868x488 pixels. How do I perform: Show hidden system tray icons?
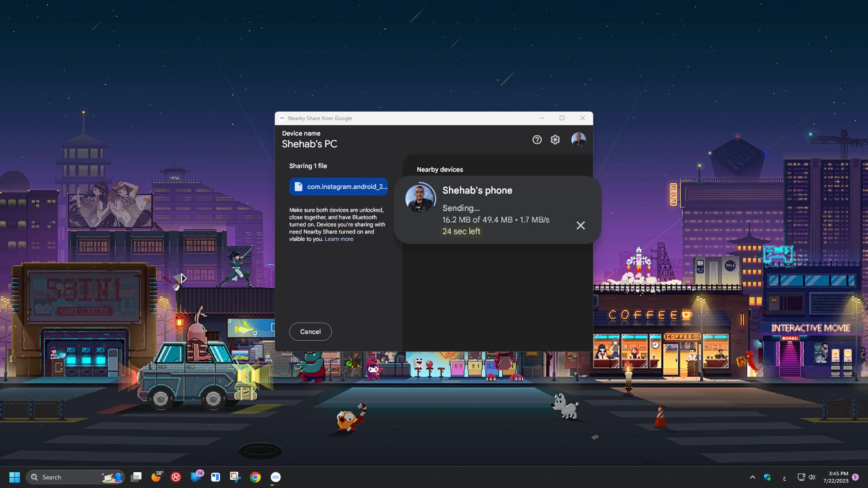[x=753, y=477]
